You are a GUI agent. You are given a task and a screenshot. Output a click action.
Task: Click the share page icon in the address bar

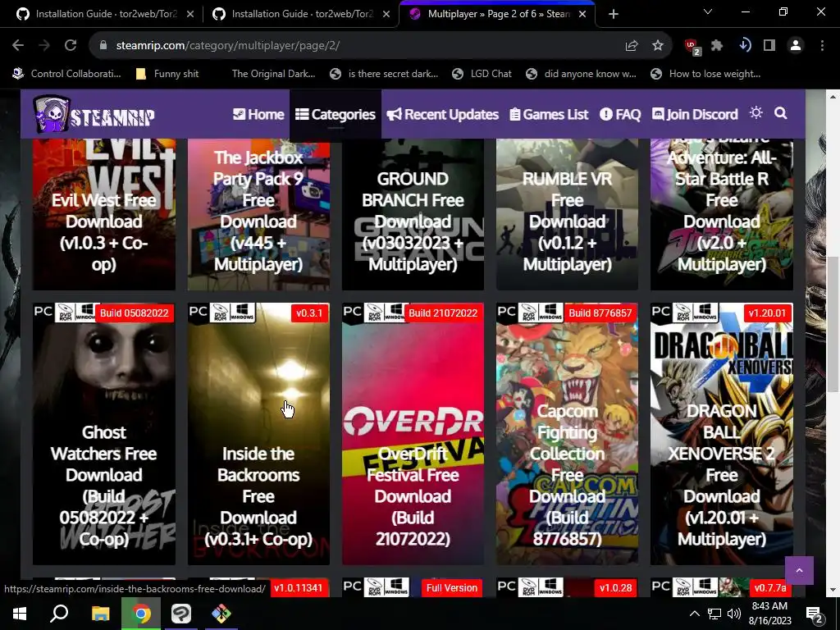coord(632,46)
